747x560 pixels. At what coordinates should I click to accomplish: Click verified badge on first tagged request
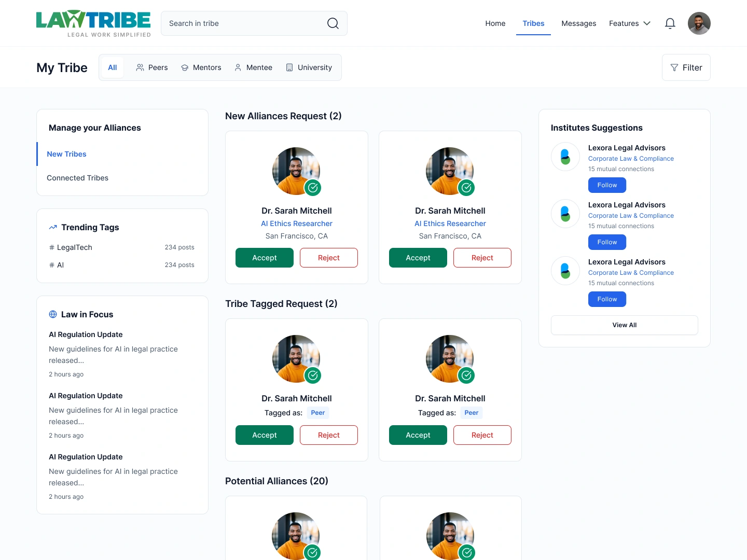tap(313, 375)
